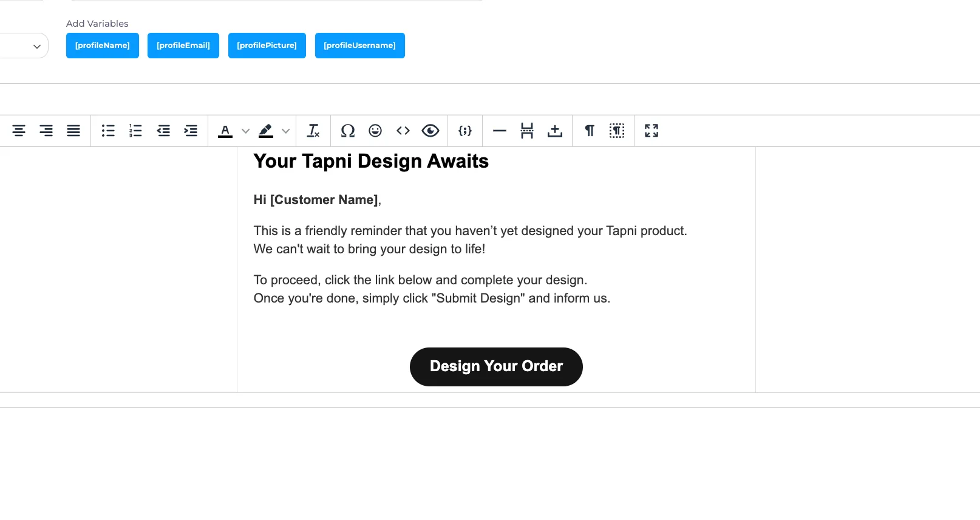
Task: Apply text color with the A icon
Action: (x=225, y=131)
